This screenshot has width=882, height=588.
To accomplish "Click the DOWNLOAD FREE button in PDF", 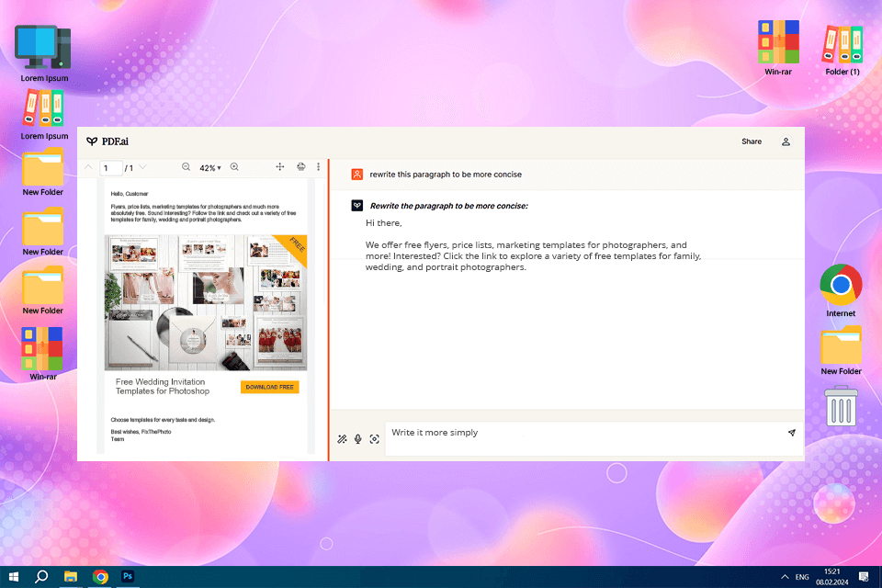I will (x=269, y=387).
